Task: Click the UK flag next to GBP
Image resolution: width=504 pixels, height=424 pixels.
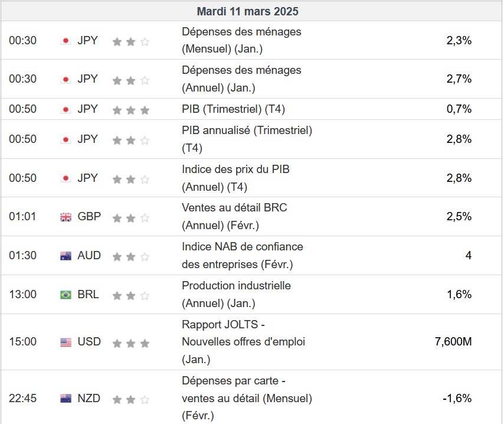Action: (66, 217)
